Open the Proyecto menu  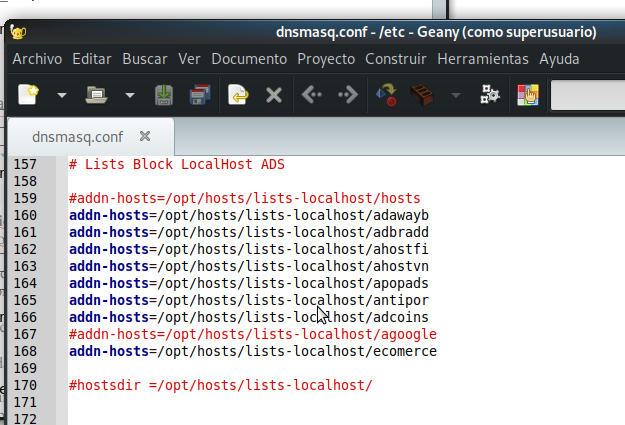click(326, 59)
